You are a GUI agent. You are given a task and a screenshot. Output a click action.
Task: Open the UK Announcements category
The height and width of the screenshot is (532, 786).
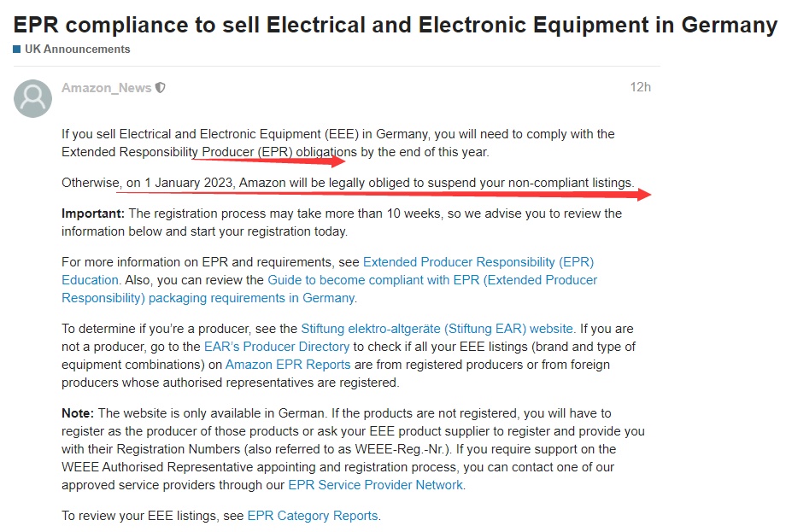coord(77,49)
